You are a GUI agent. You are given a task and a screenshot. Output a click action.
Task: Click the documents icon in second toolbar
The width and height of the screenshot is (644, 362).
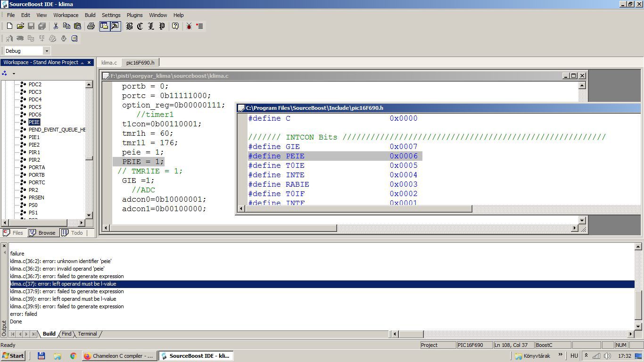coord(74,39)
